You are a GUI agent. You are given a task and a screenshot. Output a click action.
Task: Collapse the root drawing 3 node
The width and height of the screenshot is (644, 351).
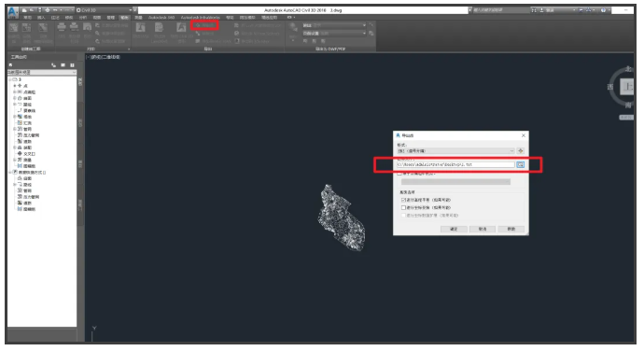point(10,79)
